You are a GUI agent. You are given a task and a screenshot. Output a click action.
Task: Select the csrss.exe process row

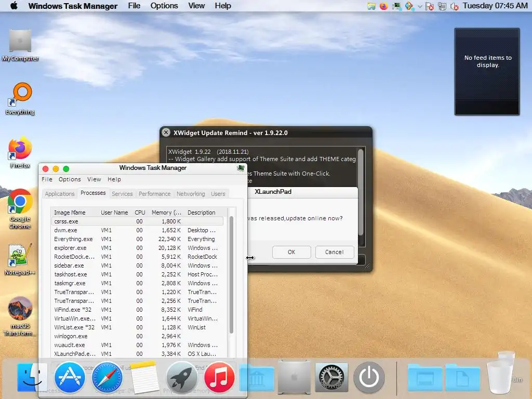click(x=137, y=221)
